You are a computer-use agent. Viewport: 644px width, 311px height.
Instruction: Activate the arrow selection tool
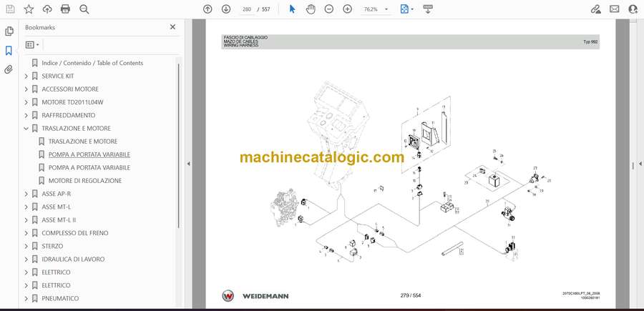pos(292,9)
